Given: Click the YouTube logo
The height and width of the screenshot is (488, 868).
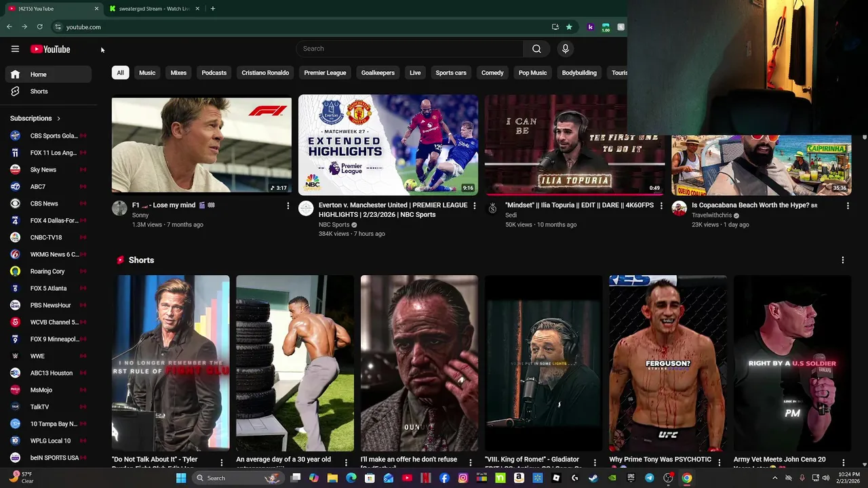Looking at the screenshot, I should 50,49.
